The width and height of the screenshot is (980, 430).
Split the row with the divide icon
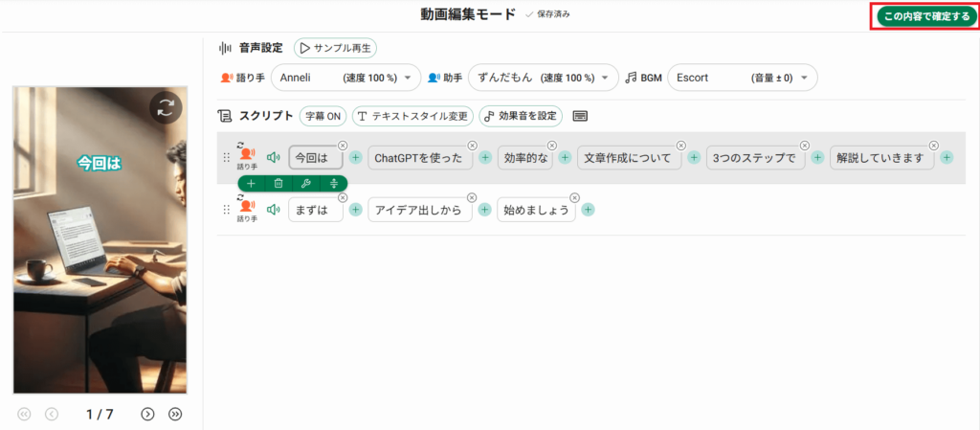click(334, 184)
